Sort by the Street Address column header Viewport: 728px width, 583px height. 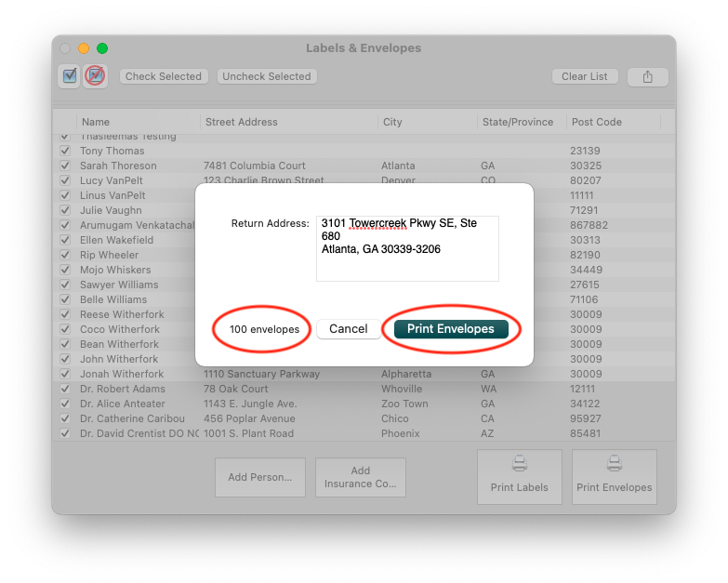(289, 122)
